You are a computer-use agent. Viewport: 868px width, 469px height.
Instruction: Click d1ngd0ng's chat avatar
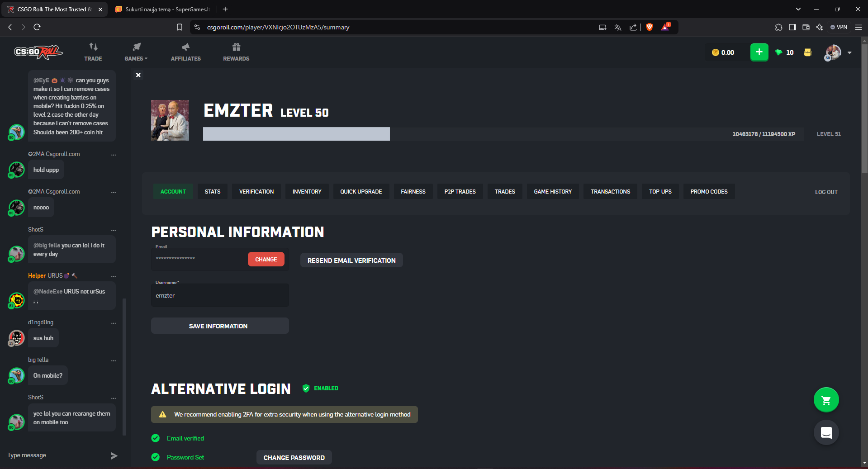(16, 338)
